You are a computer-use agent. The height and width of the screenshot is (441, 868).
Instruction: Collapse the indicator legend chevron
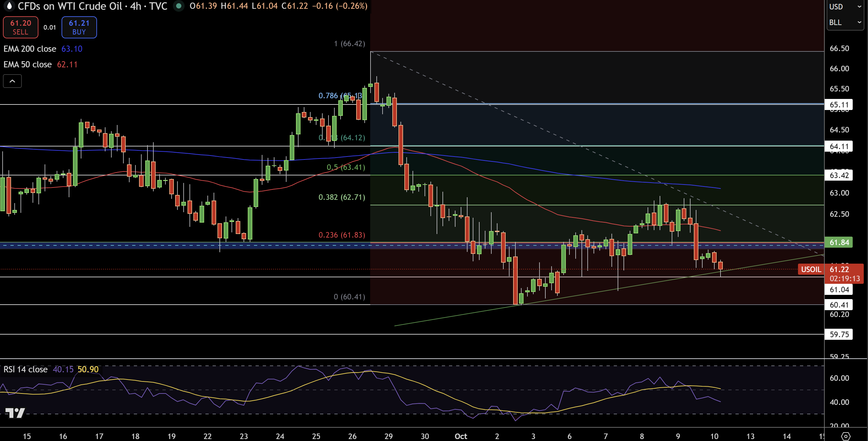click(12, 81)
